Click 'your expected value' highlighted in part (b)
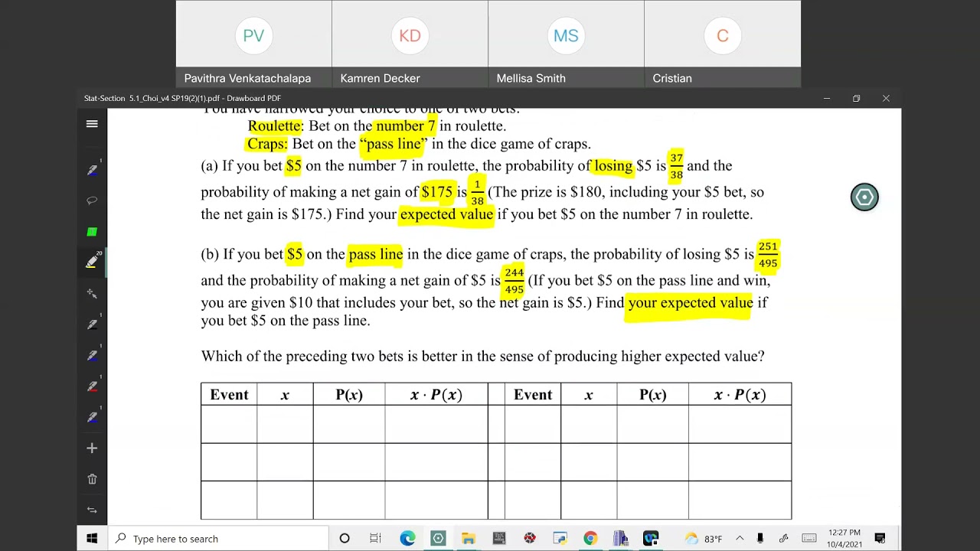The width and height of the screenshot is (980, 551). [x=690, y=303]
